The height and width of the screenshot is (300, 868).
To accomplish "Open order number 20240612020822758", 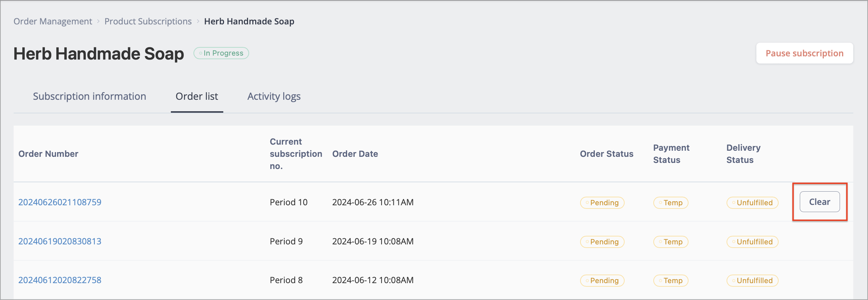I will (x=60, y=280).
